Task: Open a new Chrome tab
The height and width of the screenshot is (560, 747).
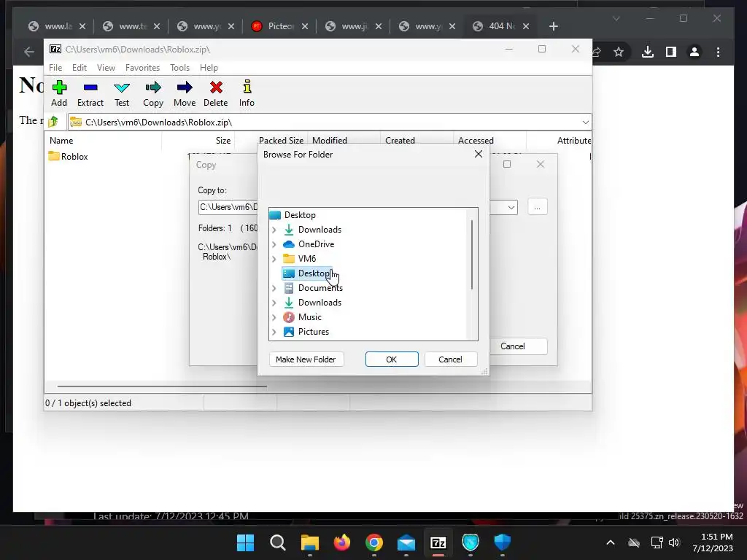Action: [x=553, y=26]
